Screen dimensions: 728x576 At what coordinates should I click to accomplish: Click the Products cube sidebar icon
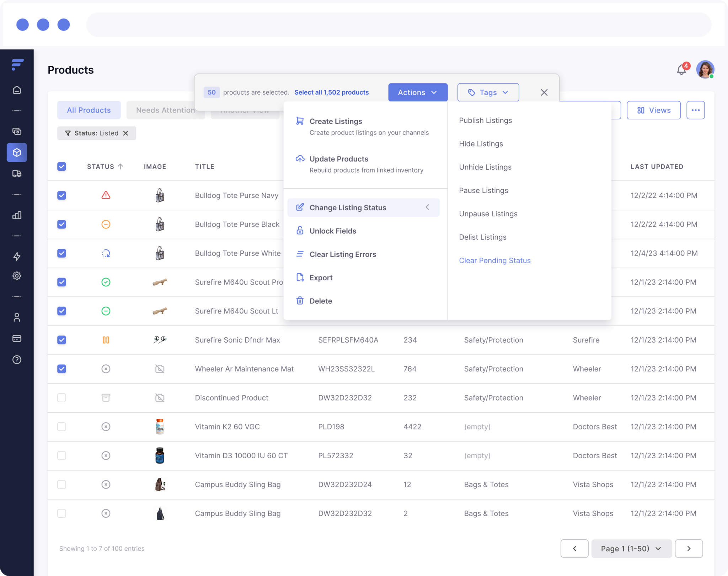[x=17, y=153]
